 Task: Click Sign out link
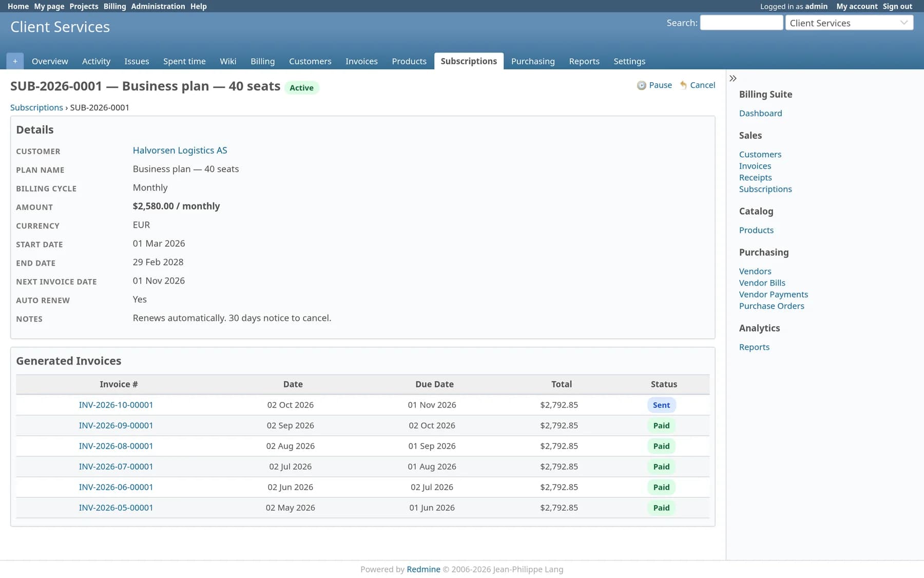(x=897, y=6)
